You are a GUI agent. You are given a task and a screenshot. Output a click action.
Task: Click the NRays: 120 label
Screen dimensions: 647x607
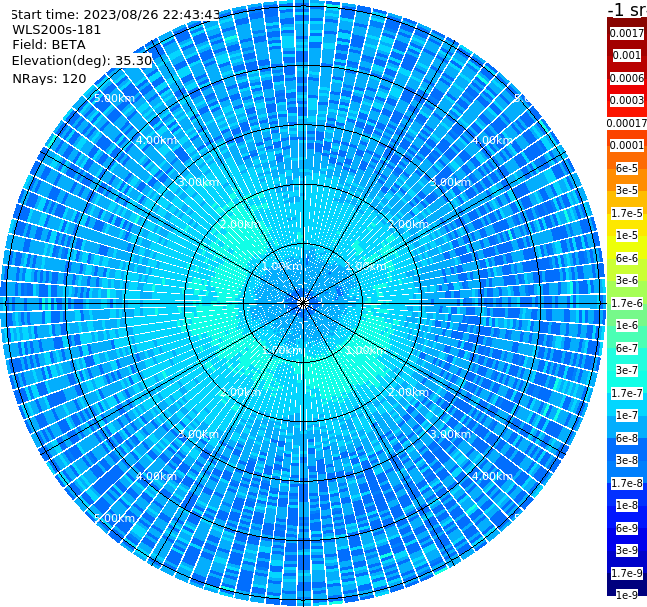(49, 78)
